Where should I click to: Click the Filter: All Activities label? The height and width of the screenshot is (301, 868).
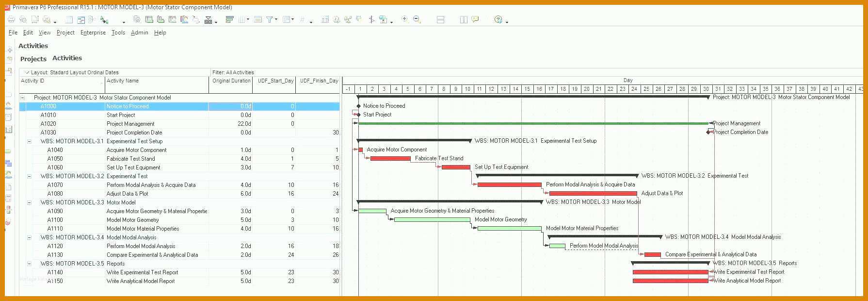click(x=233, y=72)
